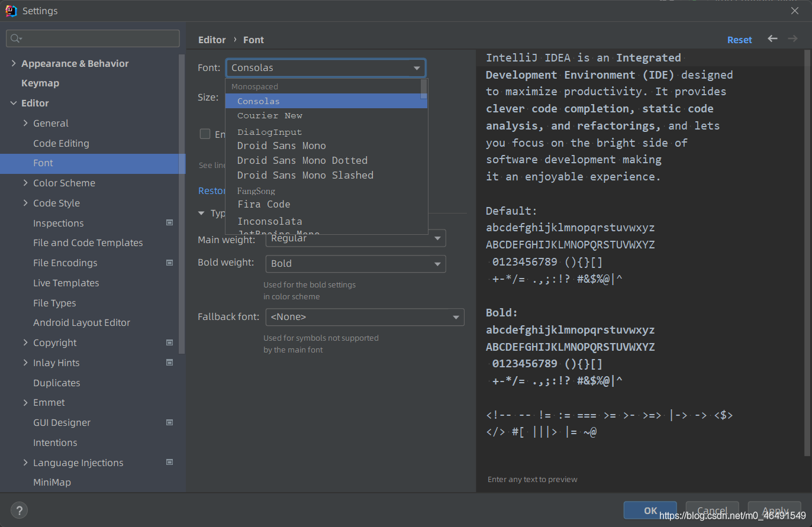This screenshot has width=812, height=527.
Task: Click the Apply button
Action: (775, 510)
